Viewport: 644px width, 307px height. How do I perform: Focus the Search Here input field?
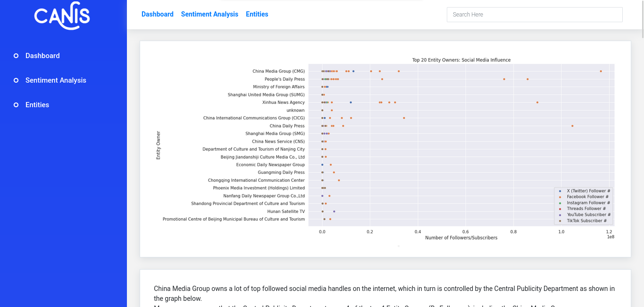pos(535,15)
